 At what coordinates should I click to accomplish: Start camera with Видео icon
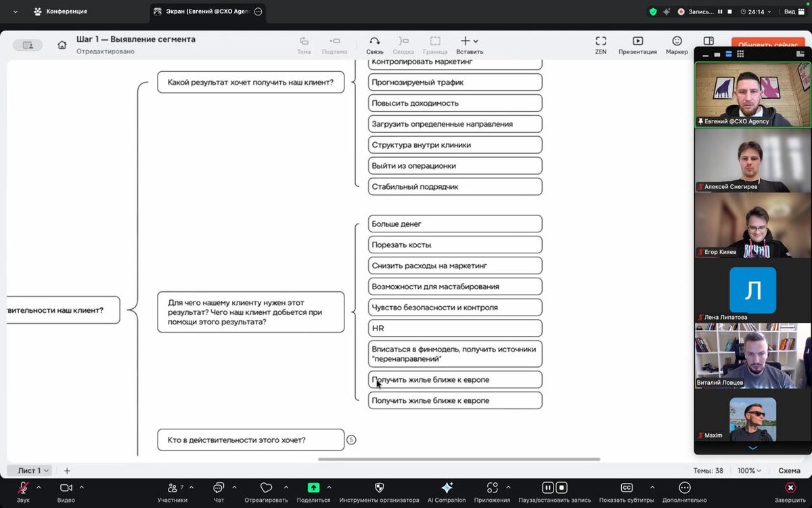[66, 488]
